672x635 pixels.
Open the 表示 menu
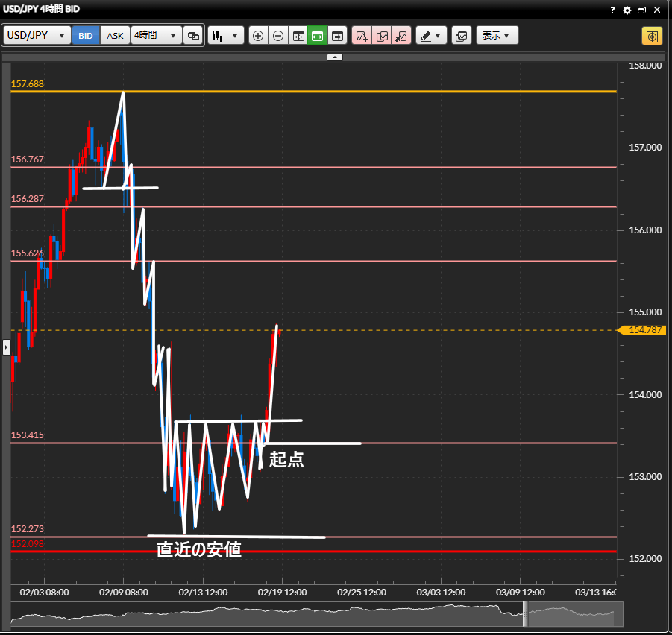[x=497, y=36]
